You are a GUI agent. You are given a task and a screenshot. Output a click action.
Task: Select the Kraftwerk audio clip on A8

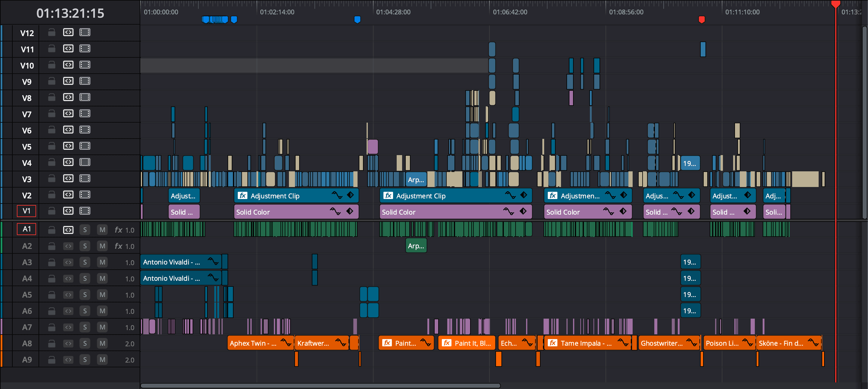[322, 343]
